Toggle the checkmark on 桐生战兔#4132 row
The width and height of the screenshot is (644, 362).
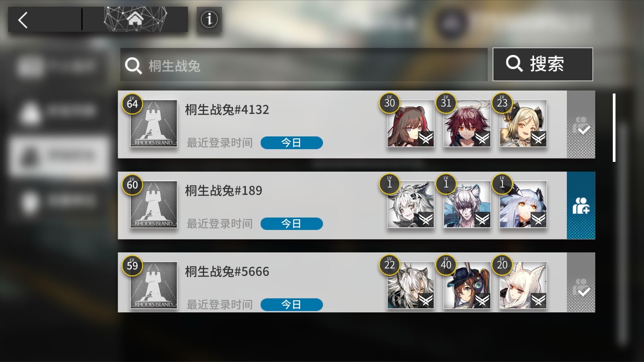tap(581, 124)
